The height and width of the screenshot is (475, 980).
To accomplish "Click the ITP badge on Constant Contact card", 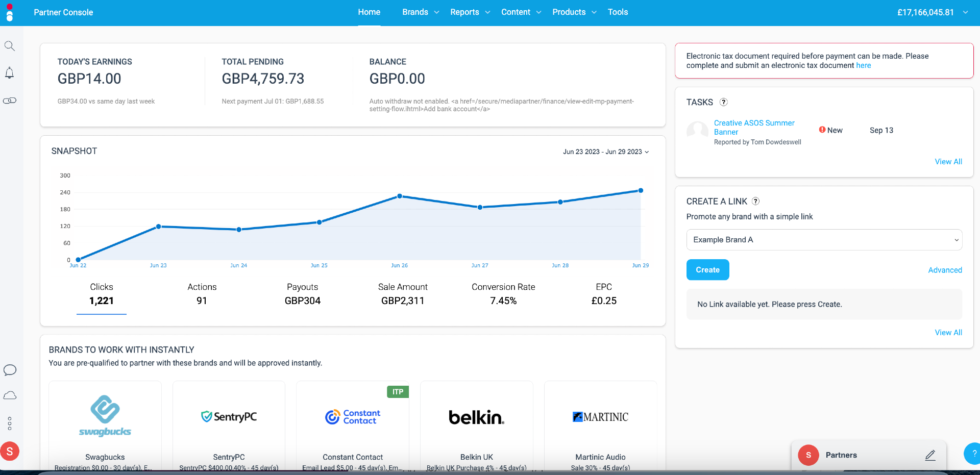I will pos(398,392).
